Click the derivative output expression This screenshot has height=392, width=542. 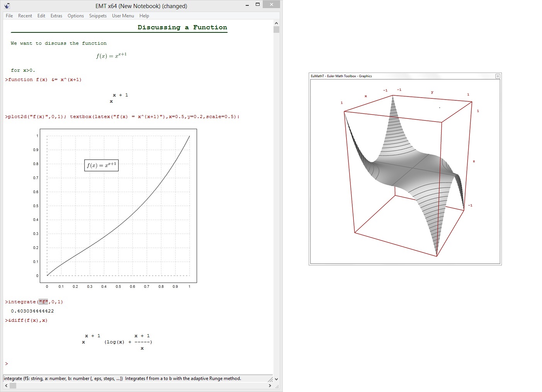coord(117,342)
